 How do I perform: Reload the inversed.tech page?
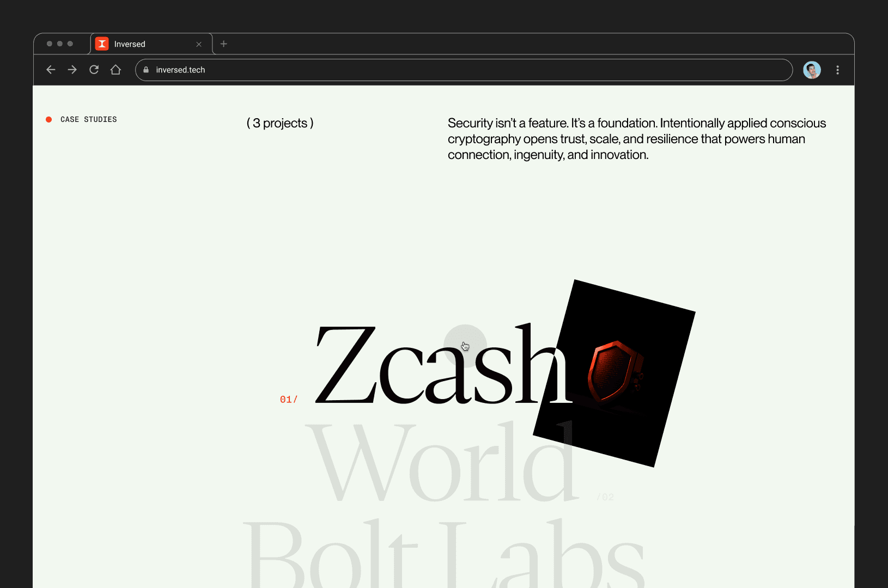[94, 70]
